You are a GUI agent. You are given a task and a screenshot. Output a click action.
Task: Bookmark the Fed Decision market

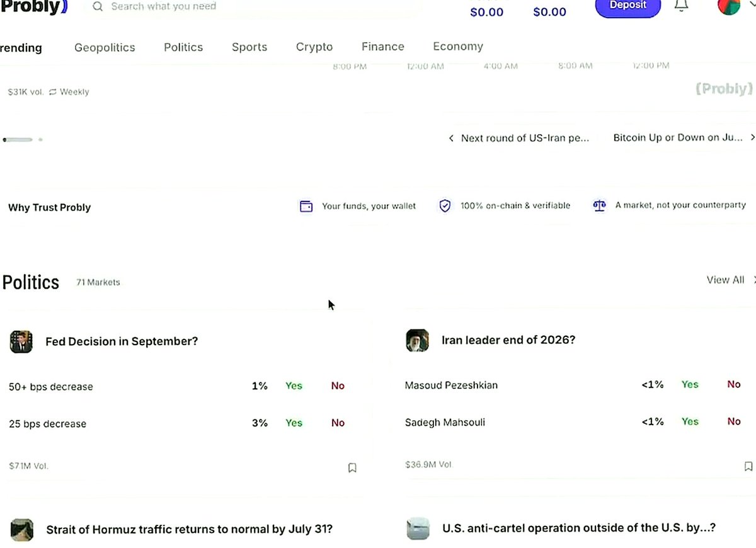click(x=352, y=468)
